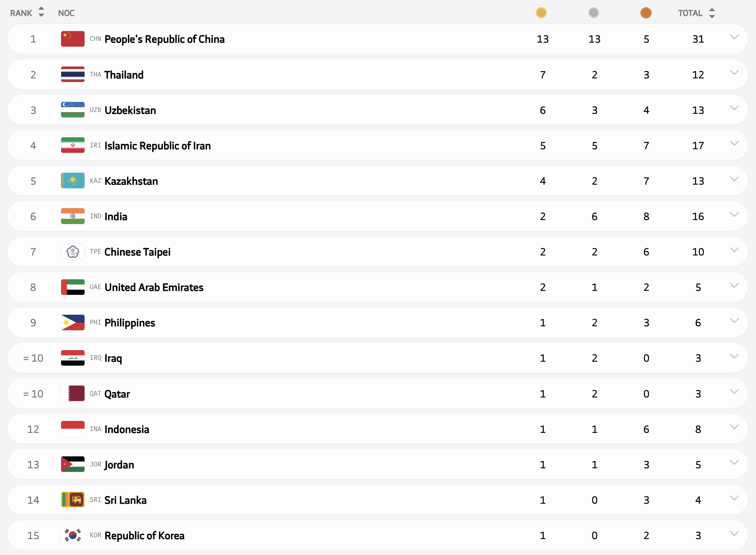
Task: Expand the Jordan row details chevron
Action: [734, 462]
